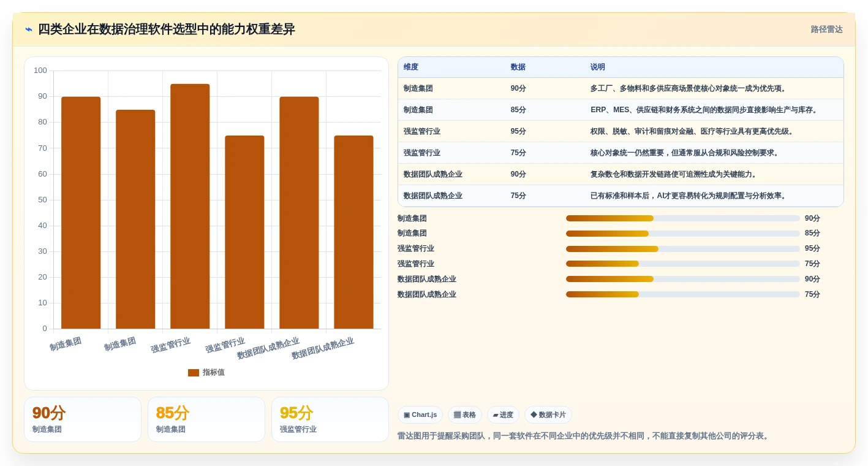This screenshot has height=466, width=868.
Task: Click the 路径雷达 label in the header
Action: pyautogui.click(x=827, y=29)
